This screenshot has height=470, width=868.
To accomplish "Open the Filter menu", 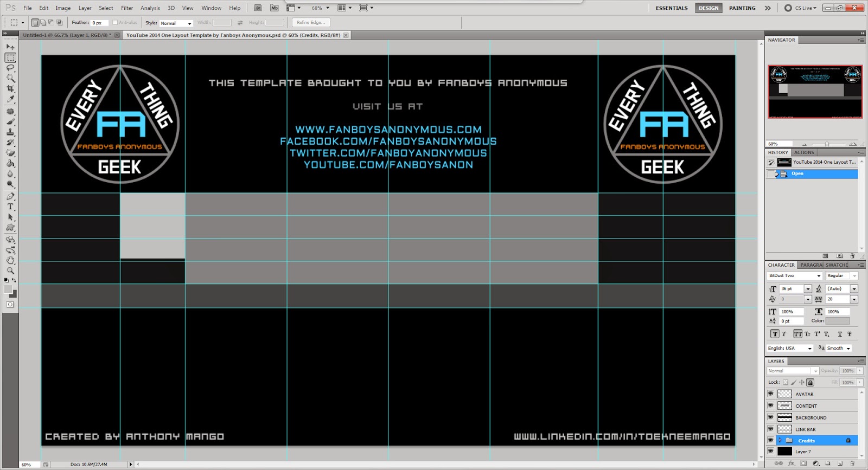I will [127, 8].
